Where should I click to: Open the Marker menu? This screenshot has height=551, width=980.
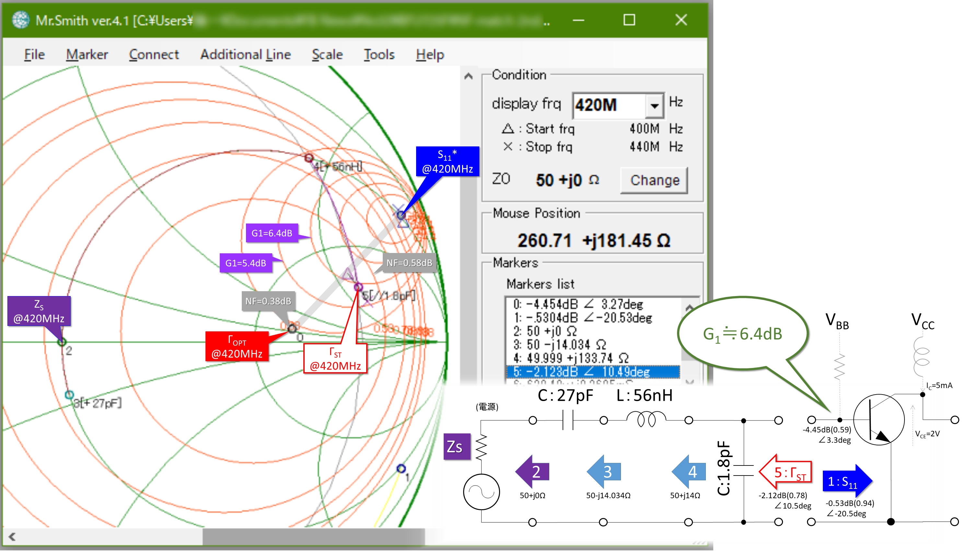click(87, 54)
